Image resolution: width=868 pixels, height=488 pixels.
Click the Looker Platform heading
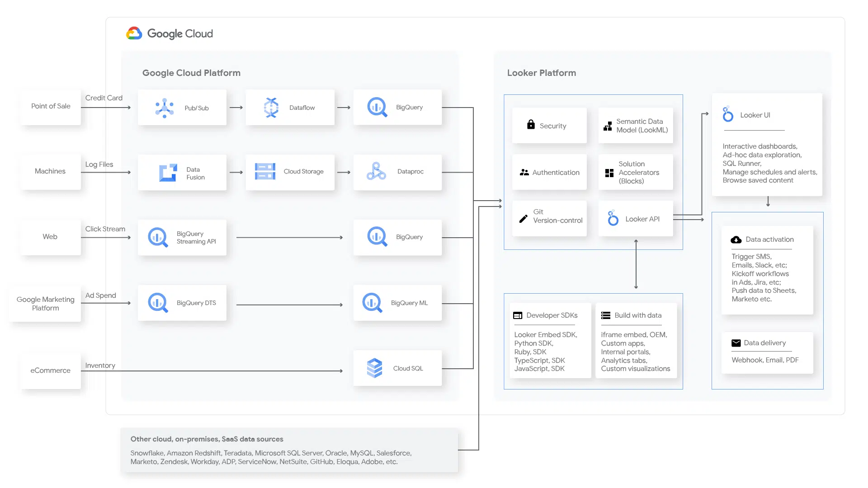[542, 73]
